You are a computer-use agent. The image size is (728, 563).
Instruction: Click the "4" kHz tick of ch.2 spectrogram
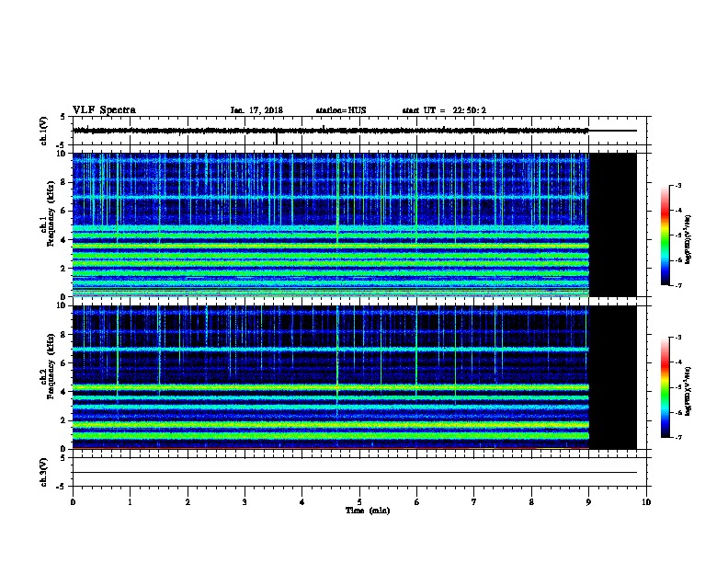pos(64,392)
